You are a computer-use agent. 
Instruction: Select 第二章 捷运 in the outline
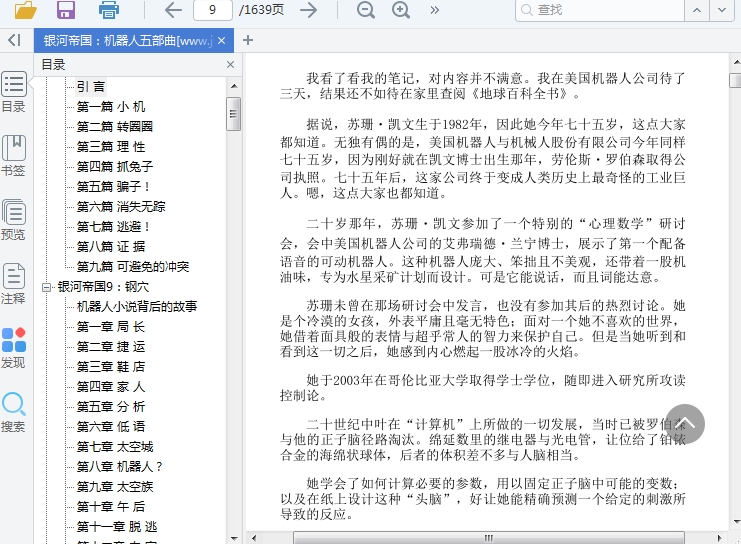(111, 346)
